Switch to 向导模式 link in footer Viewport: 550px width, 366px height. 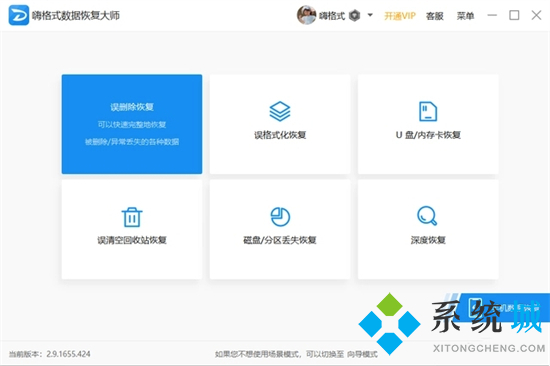point(363,354)
